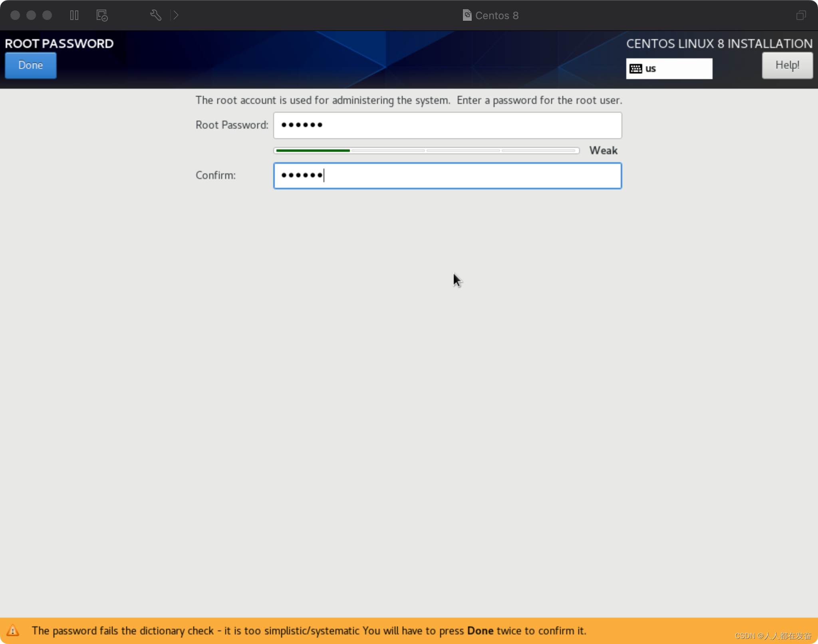Maximize the Centos 8 VM window

coord(47,15)
